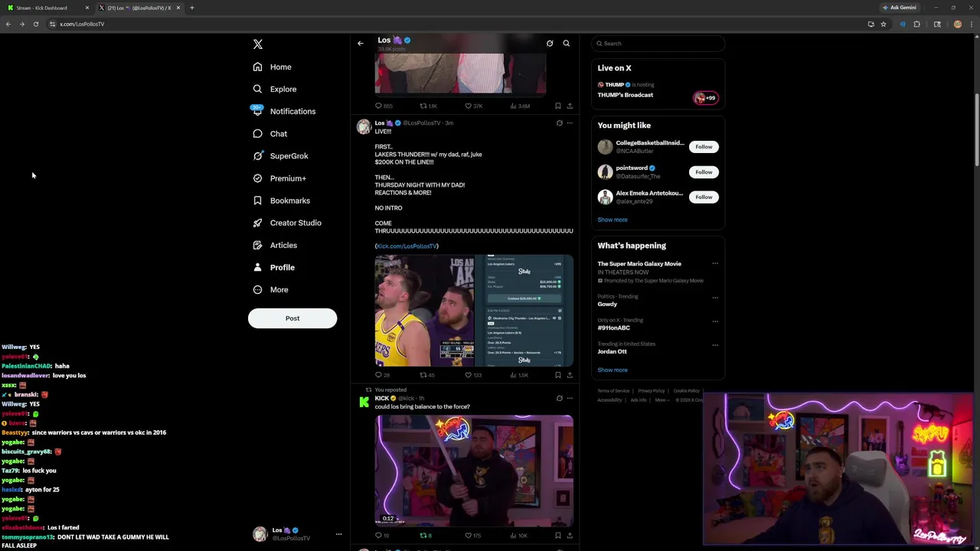This screenshot has width=980, height=551.
Task: Click the Ask Gemini button
Action: tap(899, 8)
